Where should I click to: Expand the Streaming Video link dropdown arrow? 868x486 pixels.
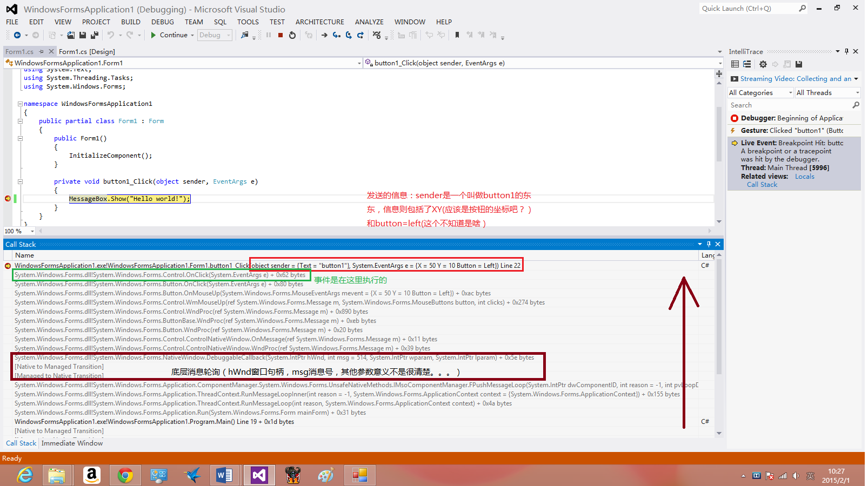856,79
